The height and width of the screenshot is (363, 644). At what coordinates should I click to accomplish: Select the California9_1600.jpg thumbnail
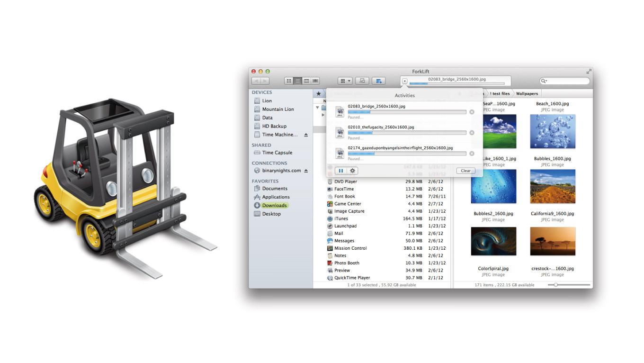pyautogui.click(x=553, y=187)
